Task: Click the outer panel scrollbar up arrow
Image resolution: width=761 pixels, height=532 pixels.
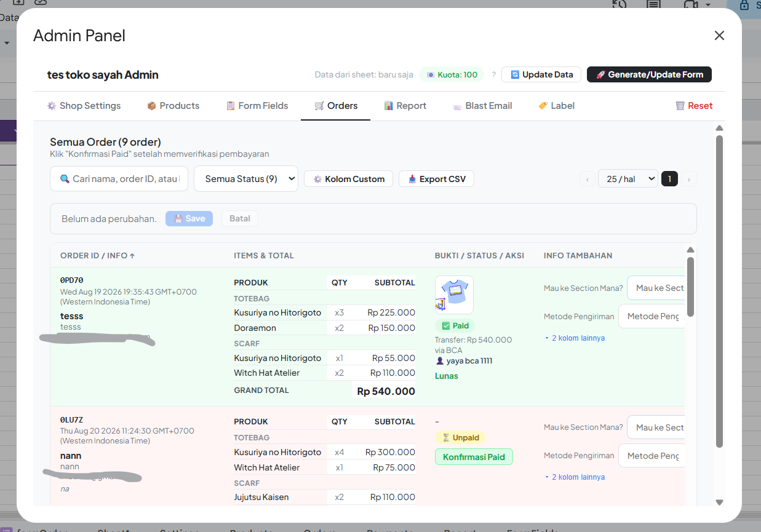Action: 719,128
